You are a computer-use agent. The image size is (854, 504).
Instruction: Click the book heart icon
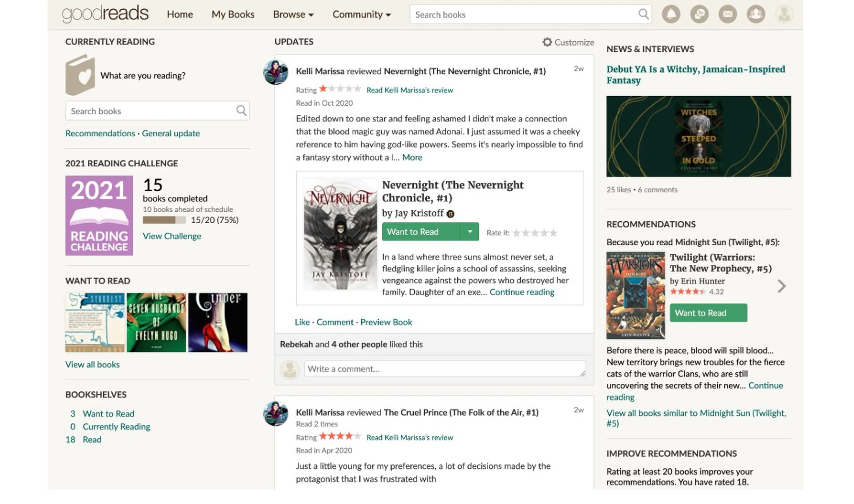tap(80, 75)
